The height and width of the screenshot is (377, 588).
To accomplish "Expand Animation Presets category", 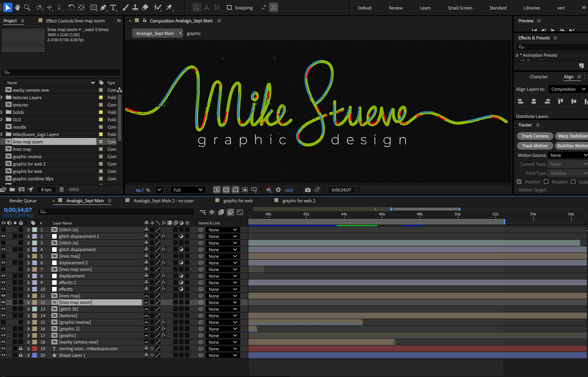I will click(517, 55).
